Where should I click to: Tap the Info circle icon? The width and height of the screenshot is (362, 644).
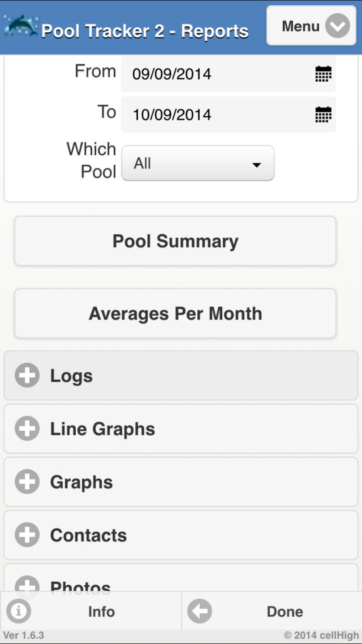[18, 611]
